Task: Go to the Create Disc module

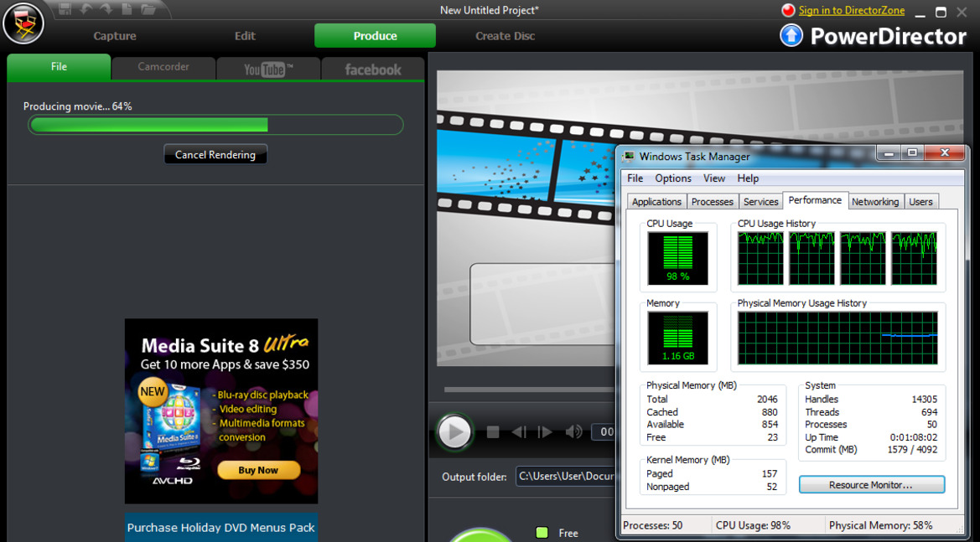Action: [x=505, y=35]
